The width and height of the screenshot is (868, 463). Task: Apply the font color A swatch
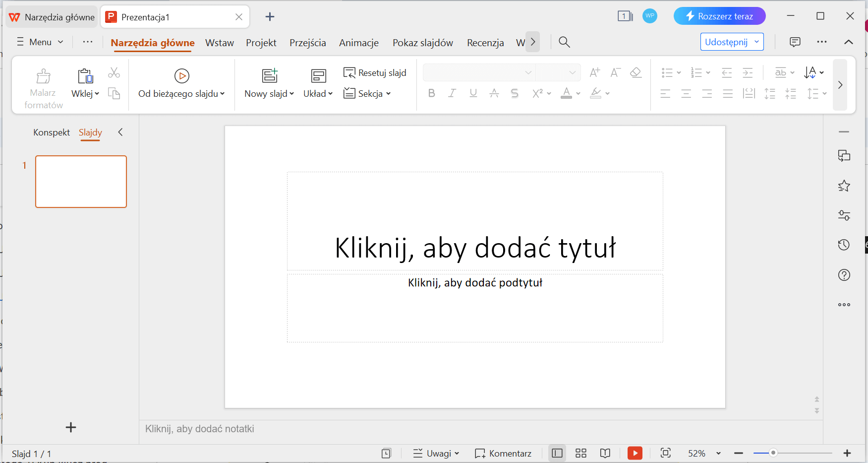[566, 93]
